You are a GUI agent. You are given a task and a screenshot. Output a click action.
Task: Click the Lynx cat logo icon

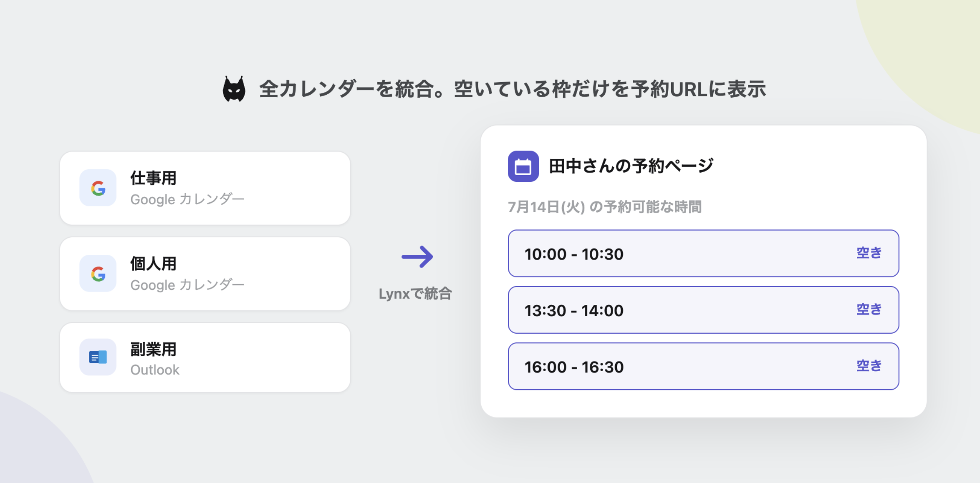coord(234,89)
